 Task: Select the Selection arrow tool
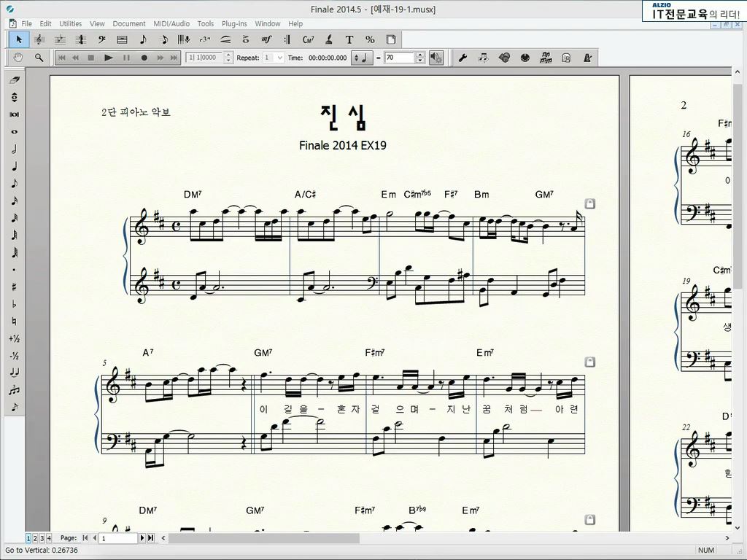[x=19, y=39]
